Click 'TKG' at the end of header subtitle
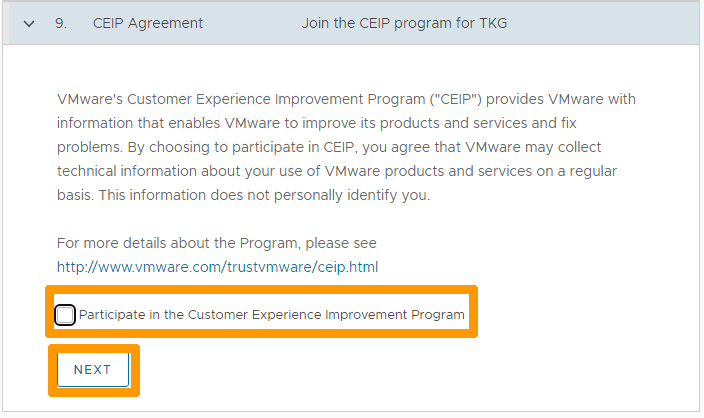704x418 pixels. (x=493, y=23)
